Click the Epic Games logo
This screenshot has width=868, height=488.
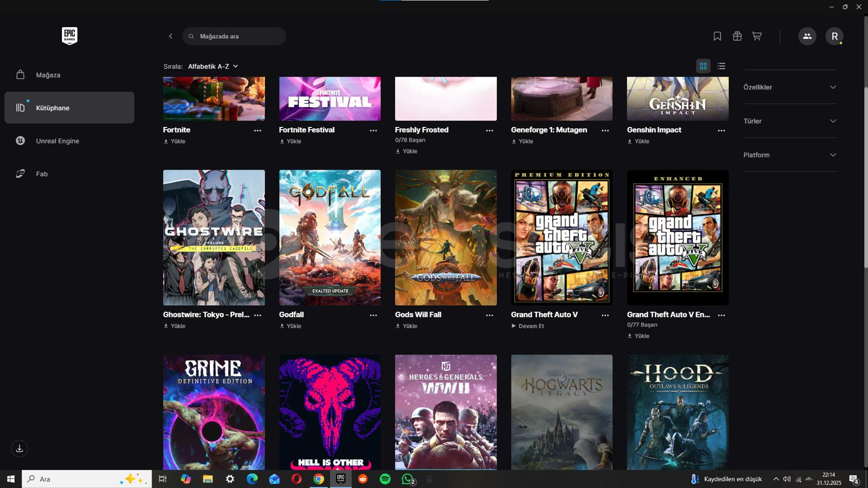tap(69, 36)
